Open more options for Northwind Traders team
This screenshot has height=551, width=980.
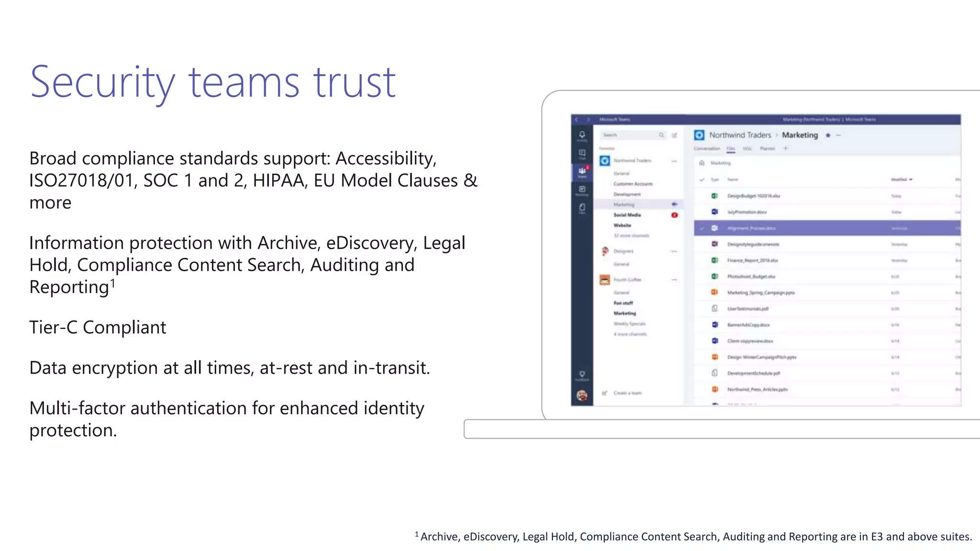point(674,161)
